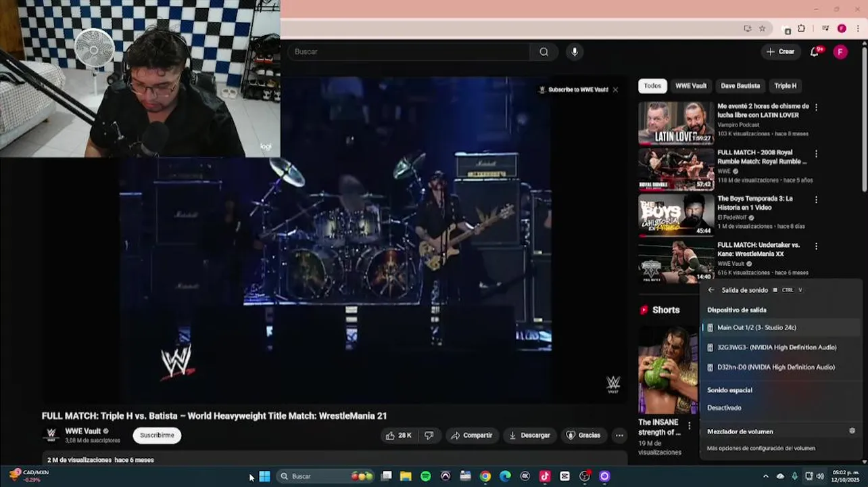Click the WWE Vault channel avatar
Viewport: 868px width, 487px height.
(51, 435)
